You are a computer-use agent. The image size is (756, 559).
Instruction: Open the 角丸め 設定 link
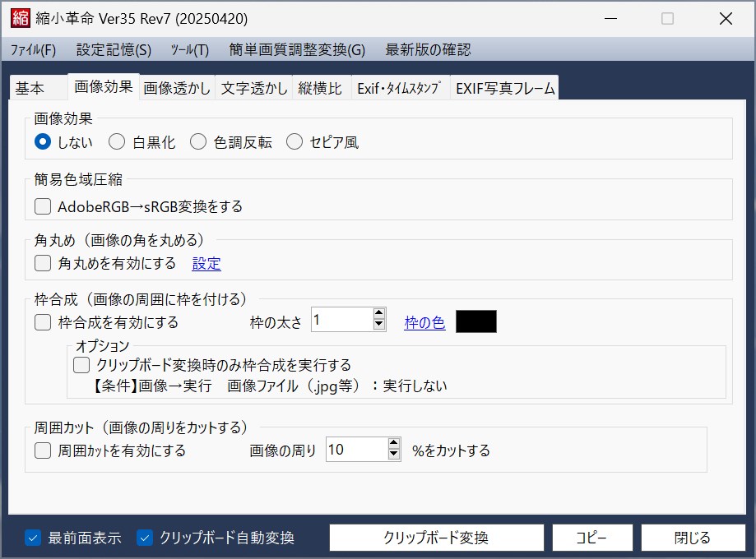pos(206,264)
